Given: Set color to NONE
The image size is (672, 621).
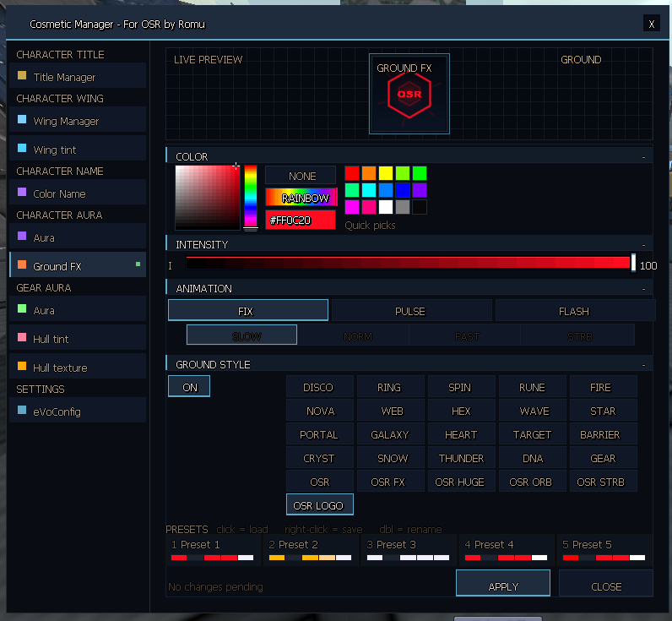Looking at the screenshot, I should pyautogui.click(x=301, y=176).
